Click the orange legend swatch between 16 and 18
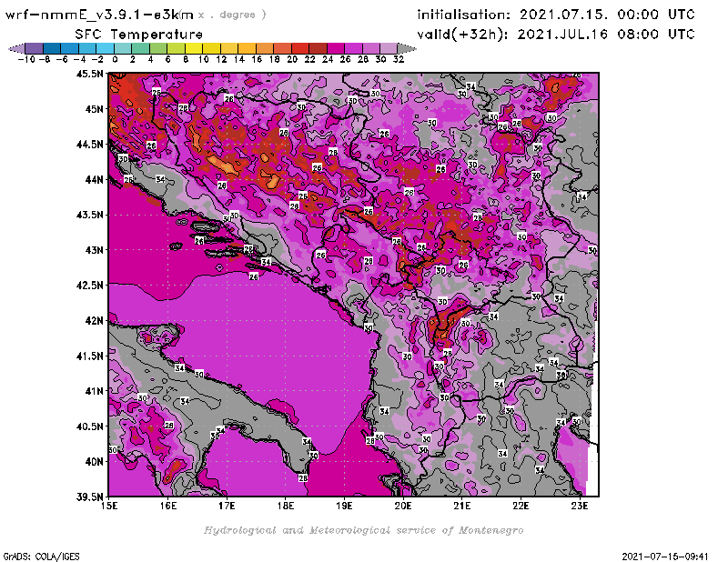 tap(264, 48)
